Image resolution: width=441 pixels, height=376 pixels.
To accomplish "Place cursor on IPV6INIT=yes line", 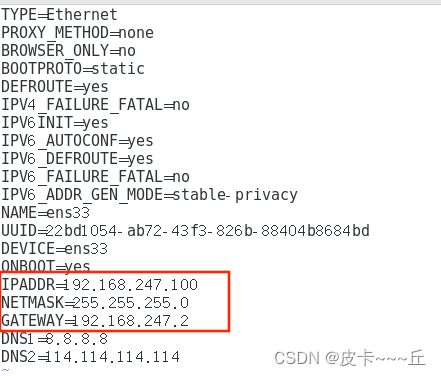I will tap(55, 123).
